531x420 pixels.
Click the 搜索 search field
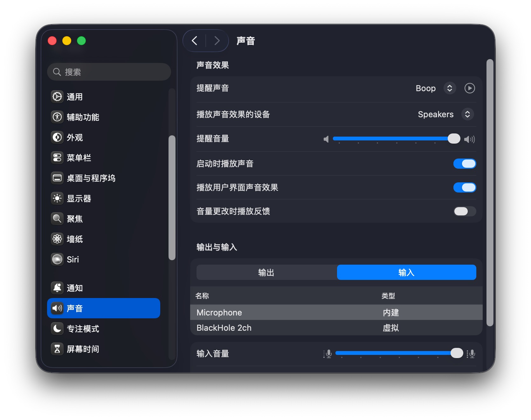109,72
